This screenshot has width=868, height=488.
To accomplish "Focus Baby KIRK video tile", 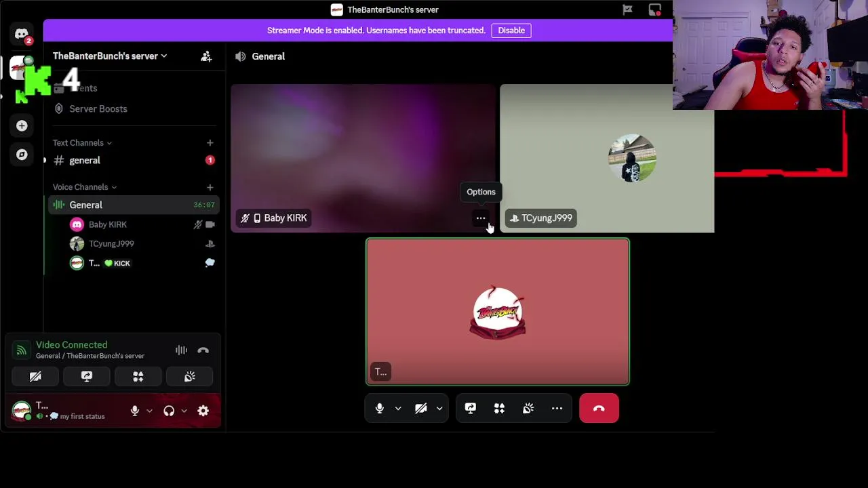I will pyautogui.click(x=363, y=158).
